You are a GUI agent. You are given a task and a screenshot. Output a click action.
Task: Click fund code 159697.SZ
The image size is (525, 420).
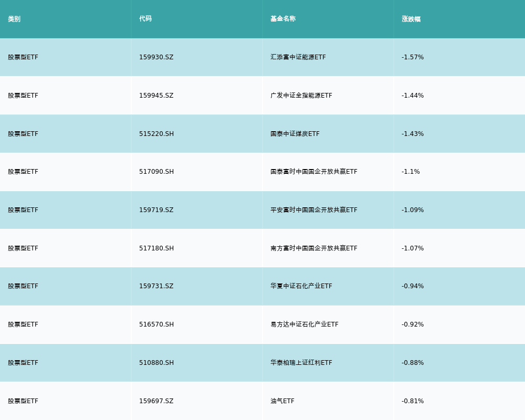[156, 401]
